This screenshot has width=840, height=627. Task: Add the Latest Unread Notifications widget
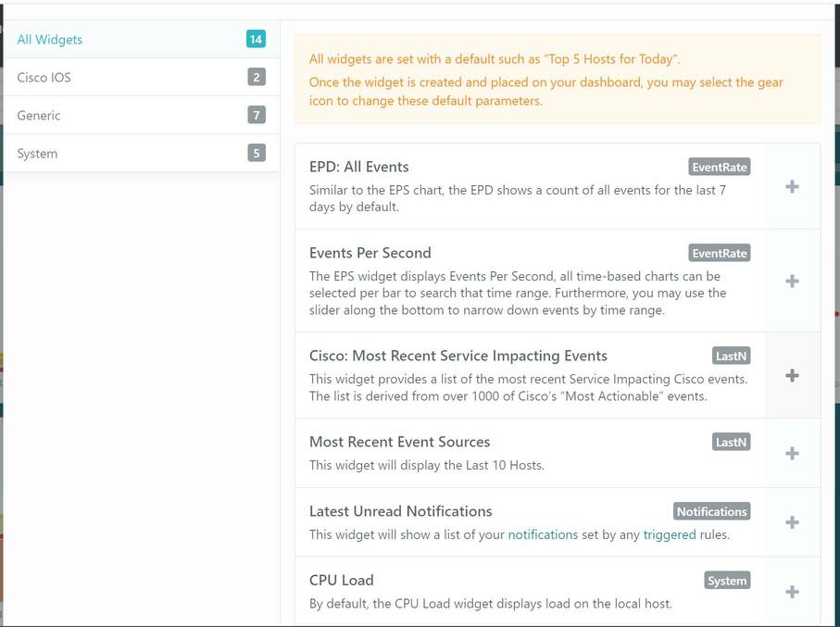pyautogui.click(x=792, y=523)
